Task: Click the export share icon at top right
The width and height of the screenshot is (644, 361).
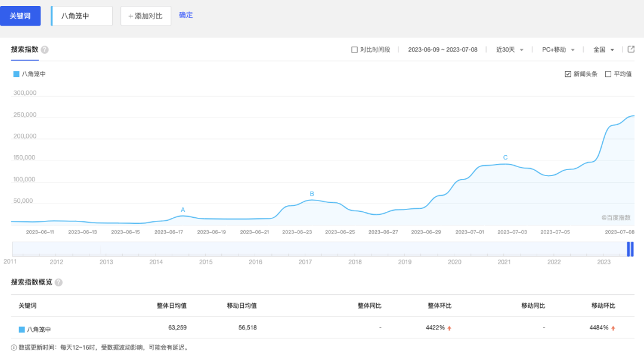Action: (631, 50)
